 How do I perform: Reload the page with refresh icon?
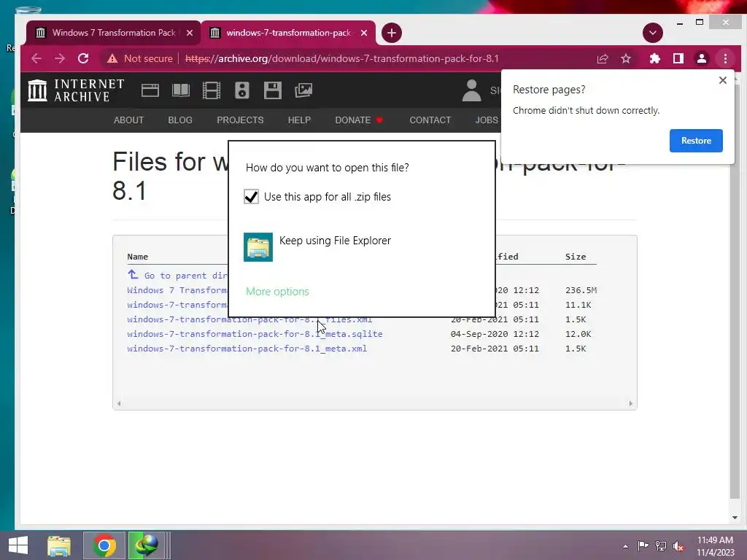click(83, 58)
